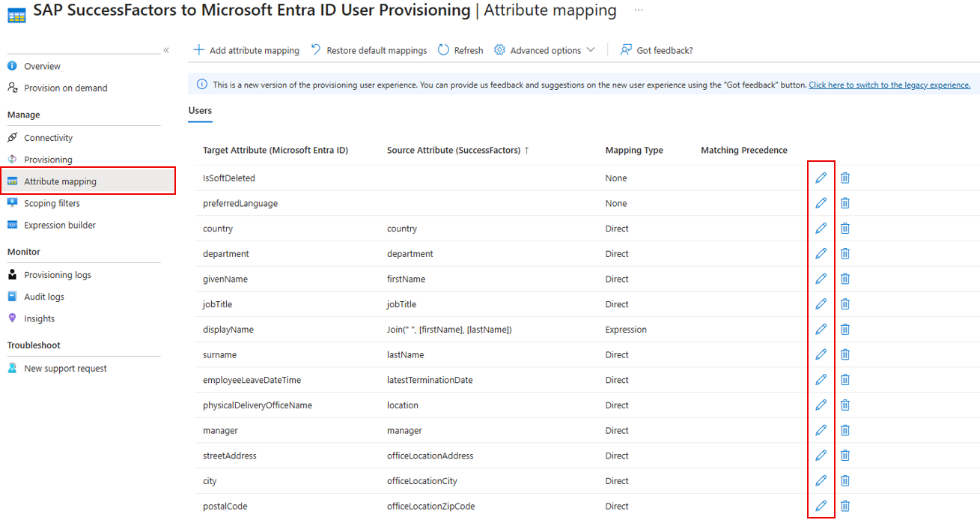This screenshot has height=520, width=980.
Task: Click Add attribute mapping
Action: point(246,50)
